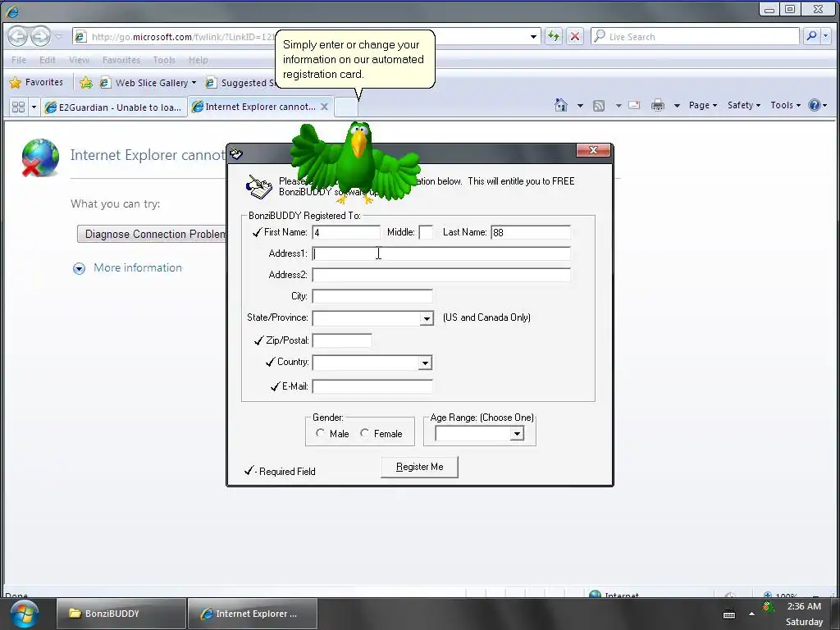840x630 pixels.
Task: Open the Page menu dropdown
Action: 703,106
